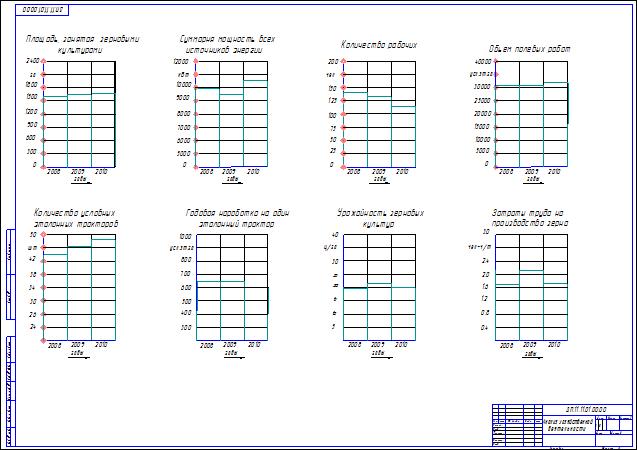
Task: Click the pink zero marker on grain area axis
Action: pyautogui.click(x=43, y=165)
